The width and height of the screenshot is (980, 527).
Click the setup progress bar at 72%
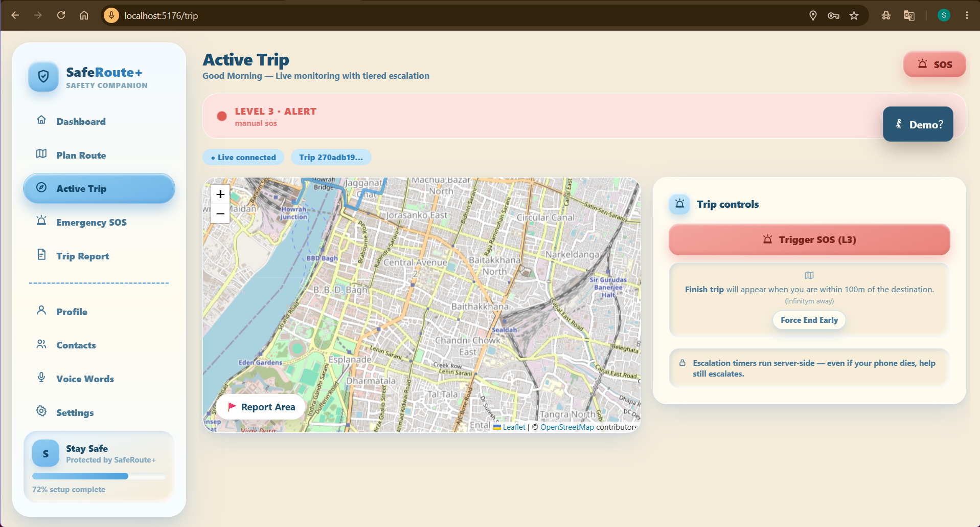[x=99, y=476]
